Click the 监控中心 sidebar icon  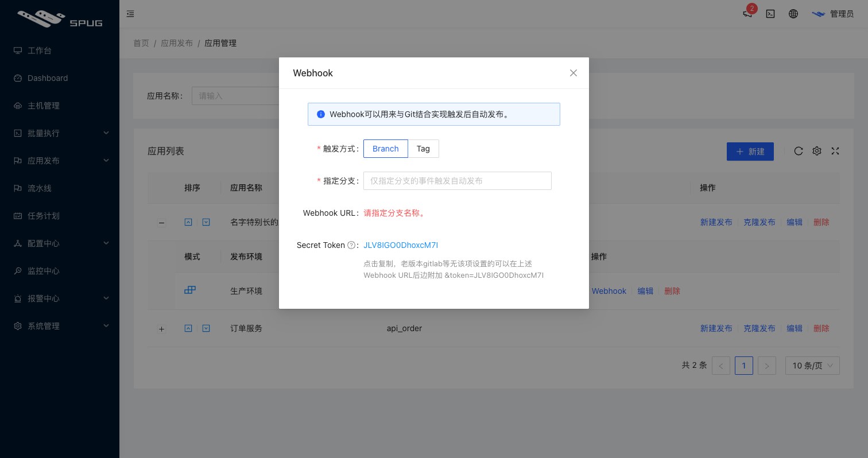click(18, 271)
